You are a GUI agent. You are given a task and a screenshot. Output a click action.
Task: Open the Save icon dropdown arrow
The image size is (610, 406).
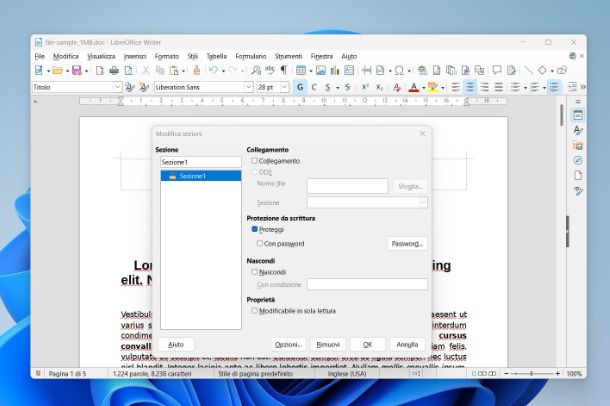click(86, 71)
